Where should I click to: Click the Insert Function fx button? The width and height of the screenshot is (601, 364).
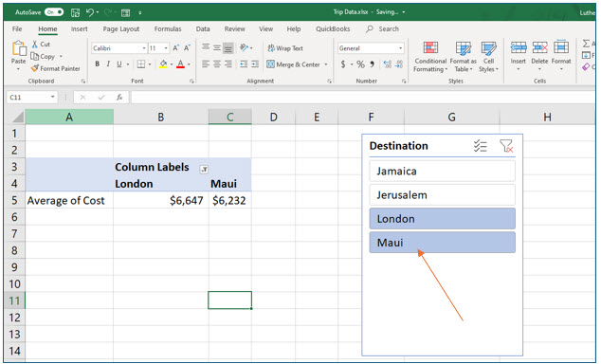(119, 98)
